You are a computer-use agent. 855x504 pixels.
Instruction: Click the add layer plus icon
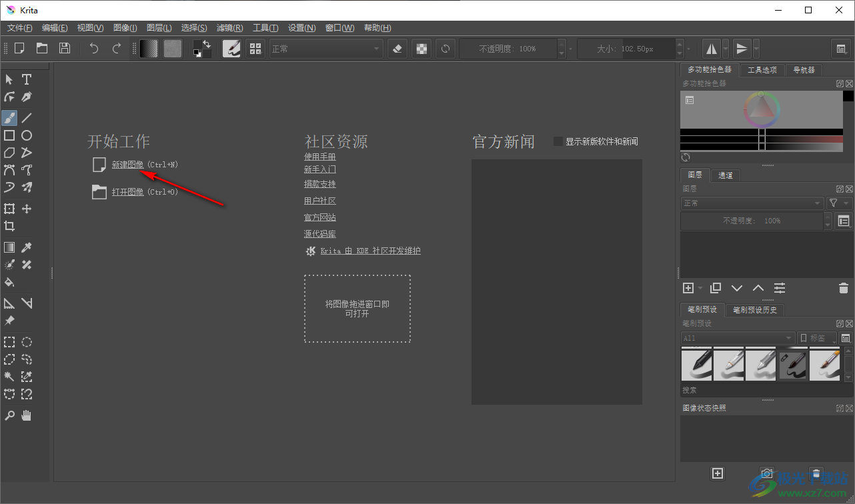click(x=688, y=288)
